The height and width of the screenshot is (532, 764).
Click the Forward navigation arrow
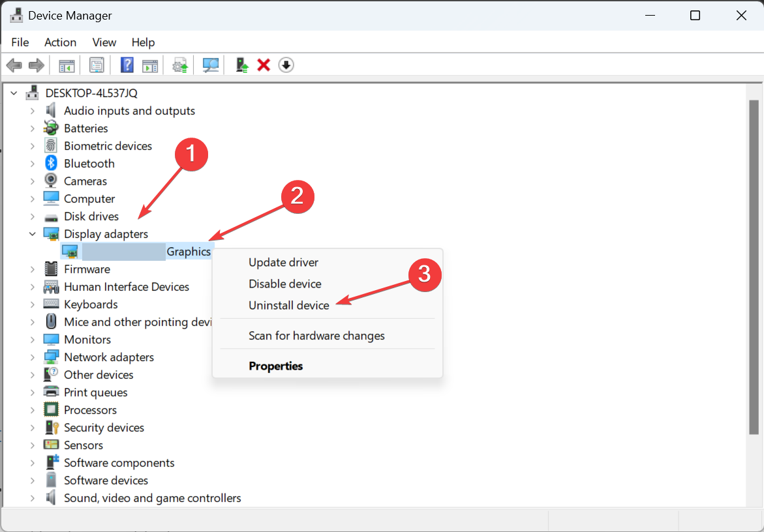click(36, 65)
